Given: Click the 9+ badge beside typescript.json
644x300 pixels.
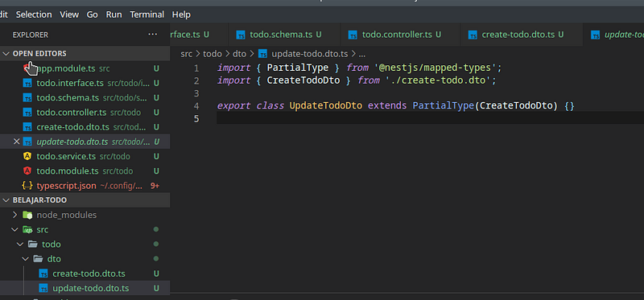Looking at the screenshot, I should tap(155, 186).
